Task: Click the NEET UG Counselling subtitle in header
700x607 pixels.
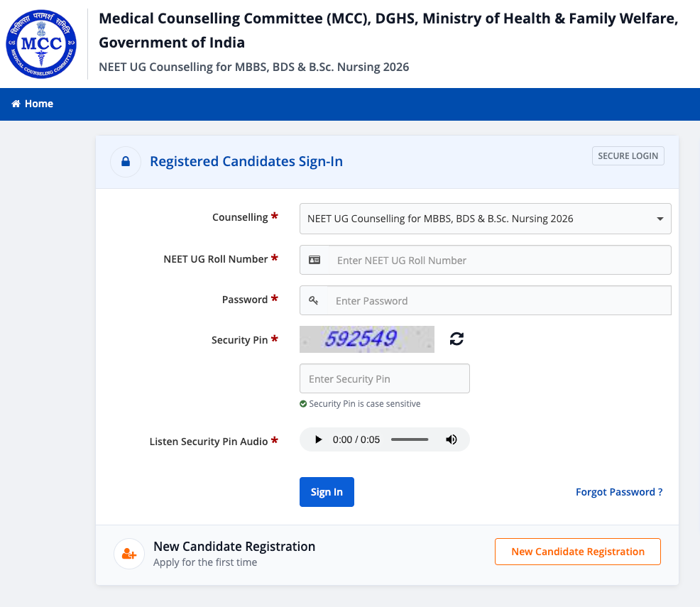Action: [x=253, y=67]
